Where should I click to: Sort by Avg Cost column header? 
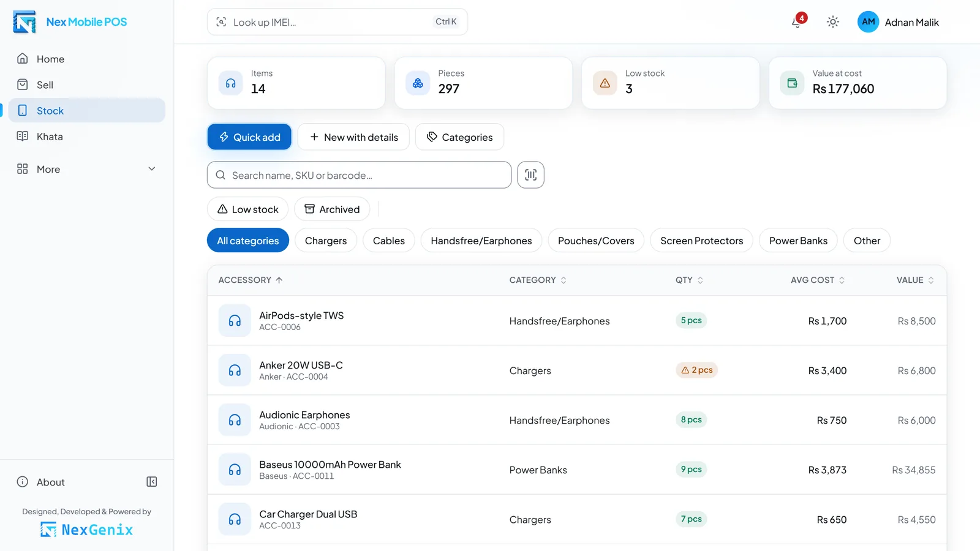pyautogui.click(x=818, y=280)
